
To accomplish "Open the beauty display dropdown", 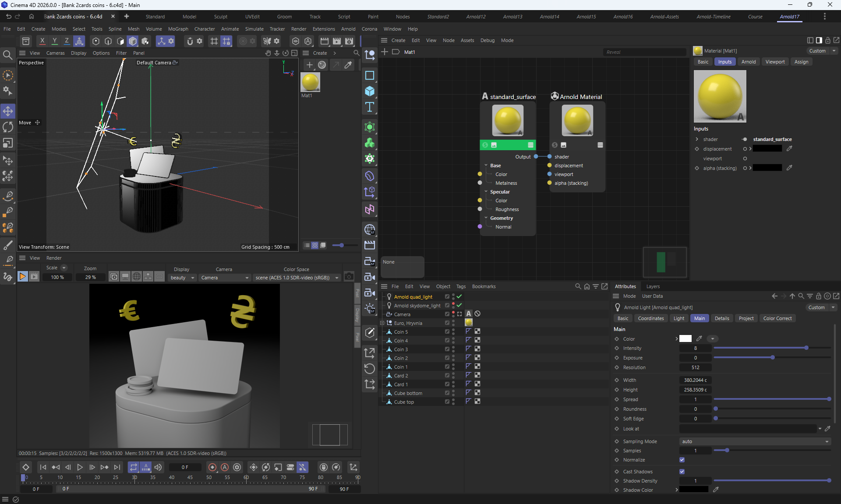I will coord(182,278).
